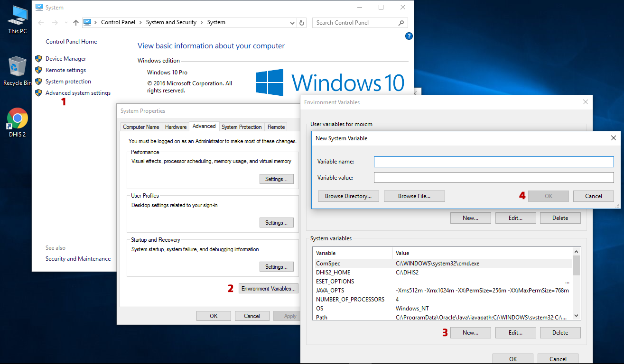Go up one level with the Up arrow
This screenshot has height=364, width=624.
click(x=76, y=23)
